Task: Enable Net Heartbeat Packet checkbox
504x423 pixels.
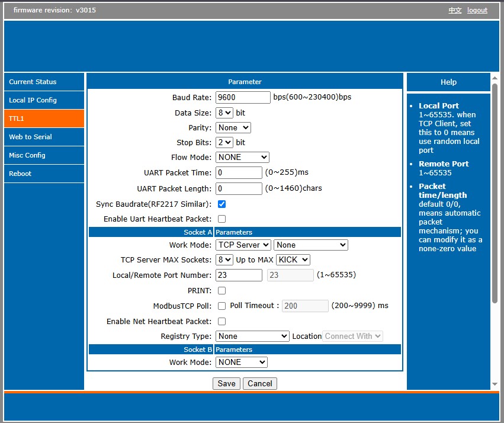Action: tap(221, 322)
